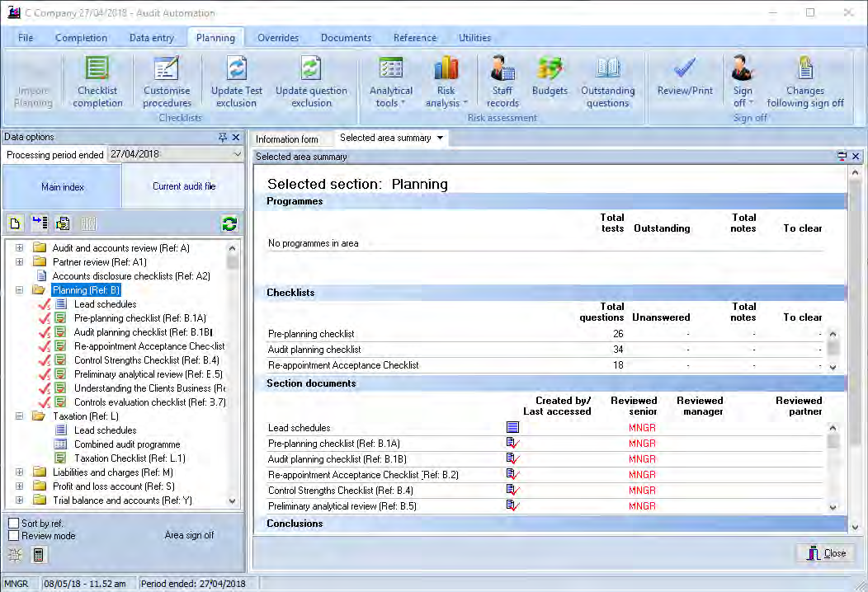Open the Utilities ribbon tab
The height and width of the screenshot is (592, 868).
tap(474, 38)
